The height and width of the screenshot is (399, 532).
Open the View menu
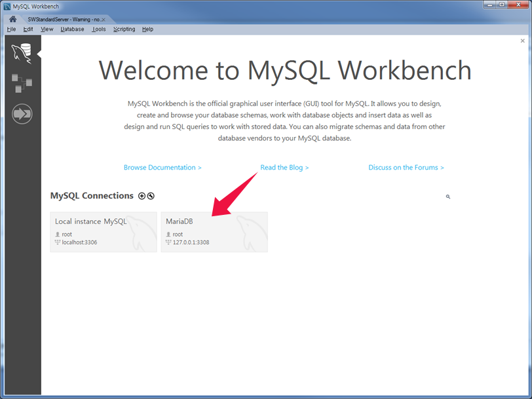[x=47, y=29]
